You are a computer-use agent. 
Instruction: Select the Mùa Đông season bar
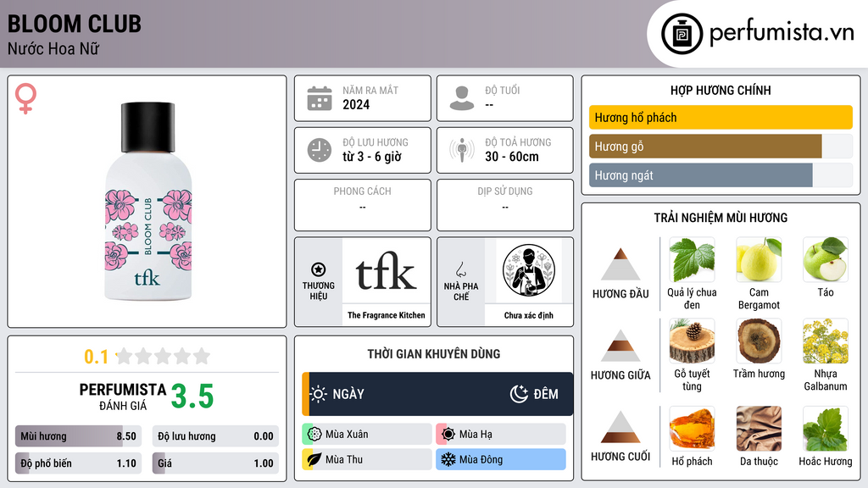click(501, 459)
